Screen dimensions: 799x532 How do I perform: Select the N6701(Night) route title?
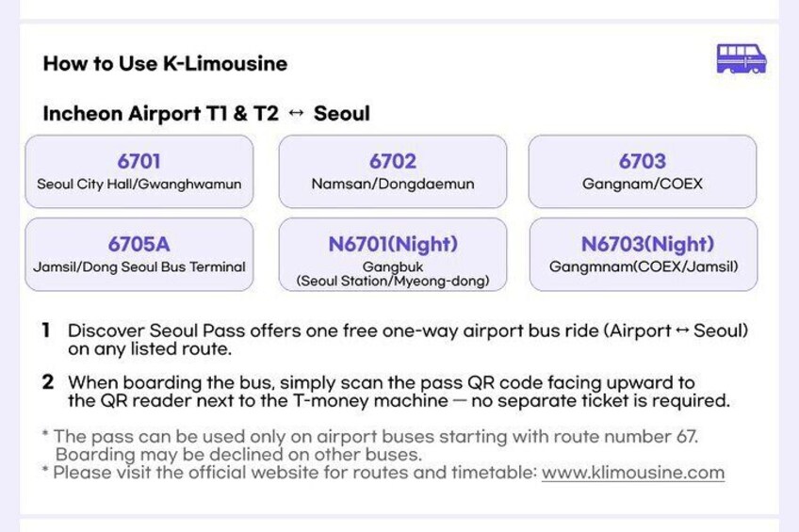tap(393, 244)
